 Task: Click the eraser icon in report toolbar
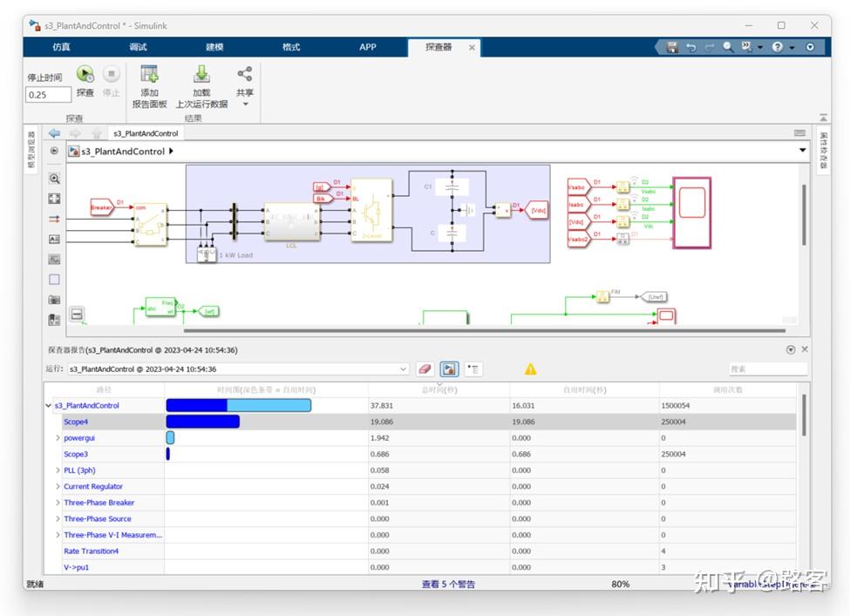coord(425,369)
